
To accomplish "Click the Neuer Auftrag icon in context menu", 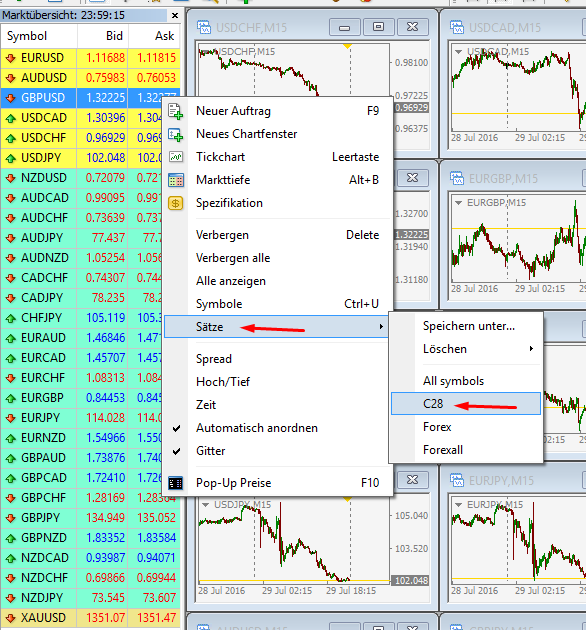I will pos(176,111).
